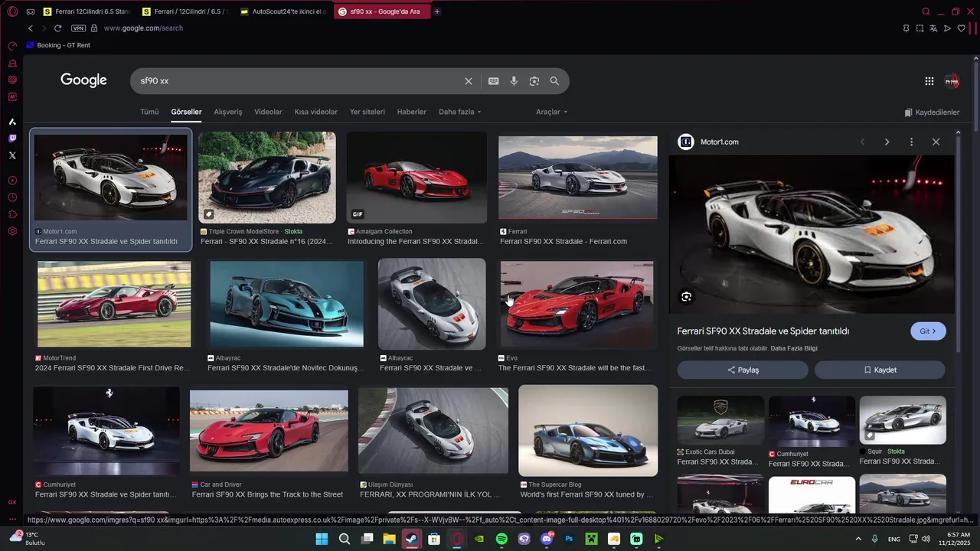Open the Booking - GT Rent bookmark
Viewport: 980px width, 551px height.
pyautogui.click(x=58, y=45)
